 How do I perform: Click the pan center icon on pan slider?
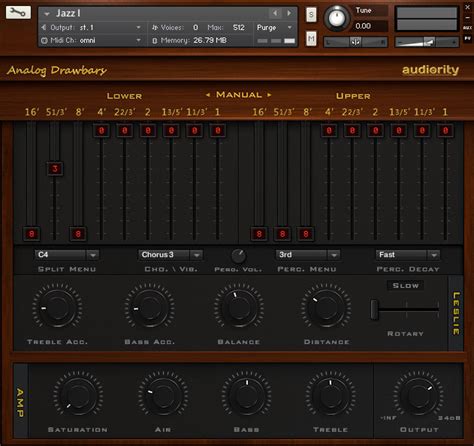355,42
